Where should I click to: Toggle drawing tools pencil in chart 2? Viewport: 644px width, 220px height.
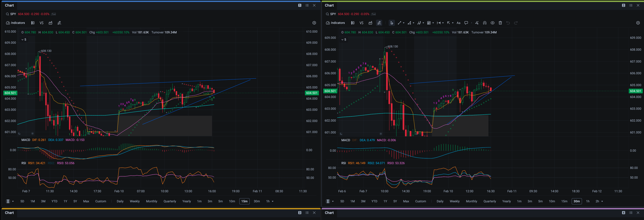click(x=379, y=23)
